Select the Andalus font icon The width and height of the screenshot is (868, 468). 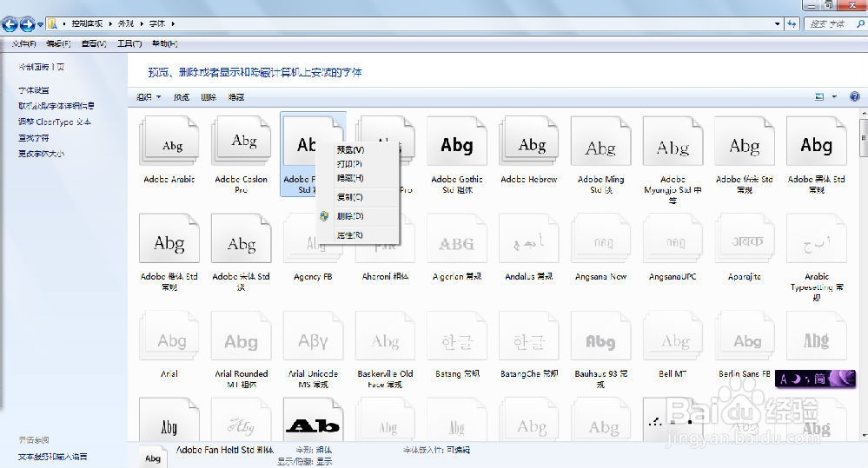pyautogui.click(x=529, y=239)
